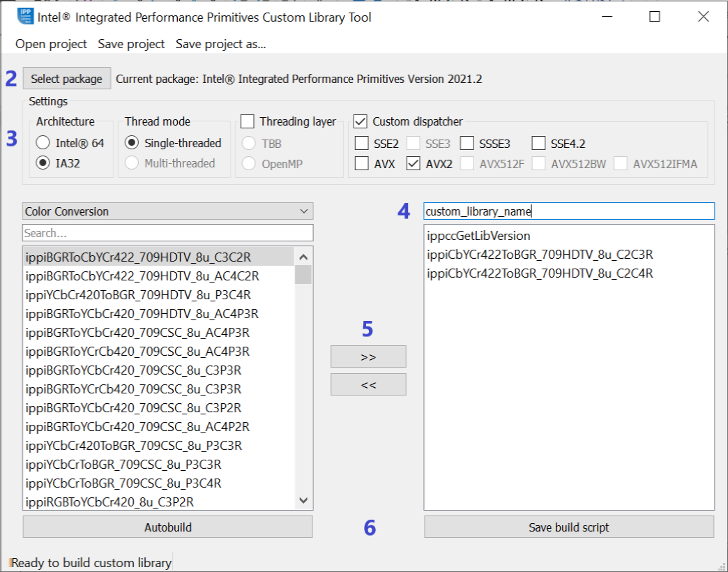
Task: Click the function list scroll up arrow
Action: pos(303,256)
